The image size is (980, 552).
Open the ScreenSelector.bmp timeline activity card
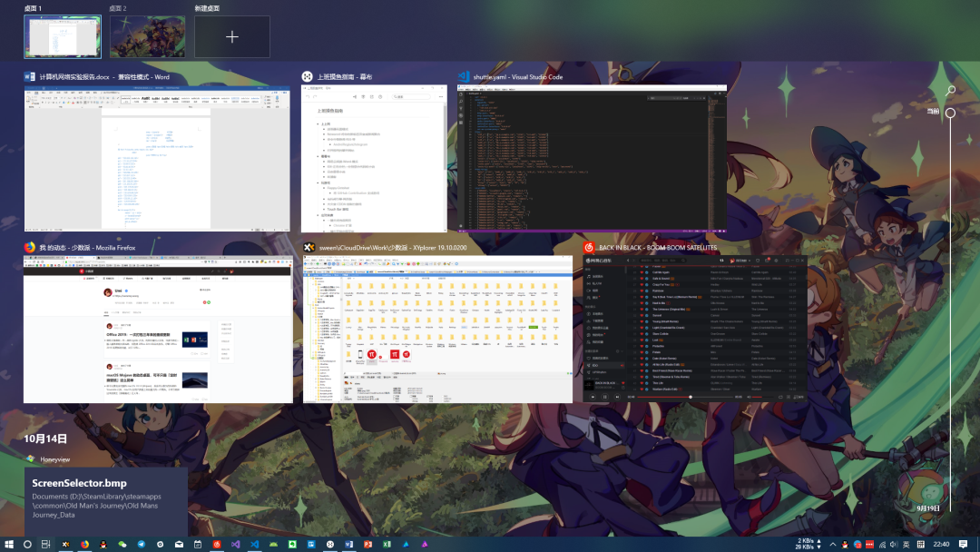tap(105, 501)
